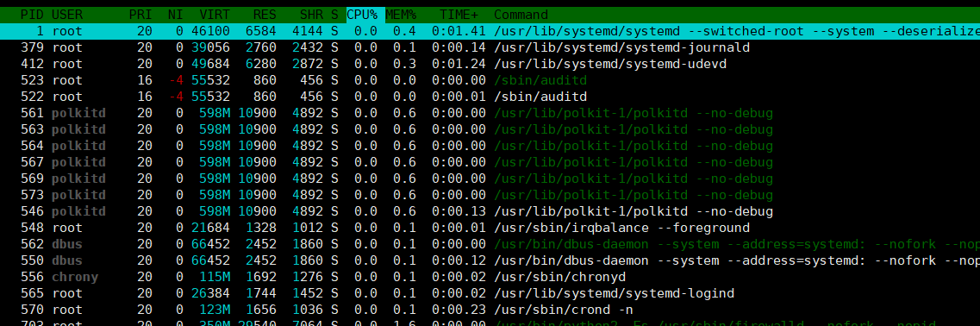Select the polkitd thread row PID 564

tap(490, 145)
